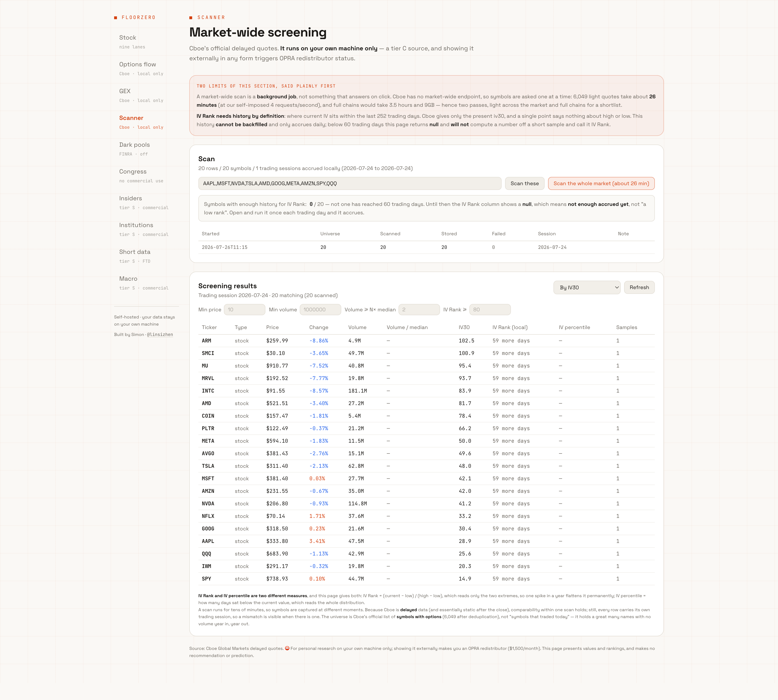
Task: Click the Volume column header
Action: pyautogui.click(x=357, y=327)
